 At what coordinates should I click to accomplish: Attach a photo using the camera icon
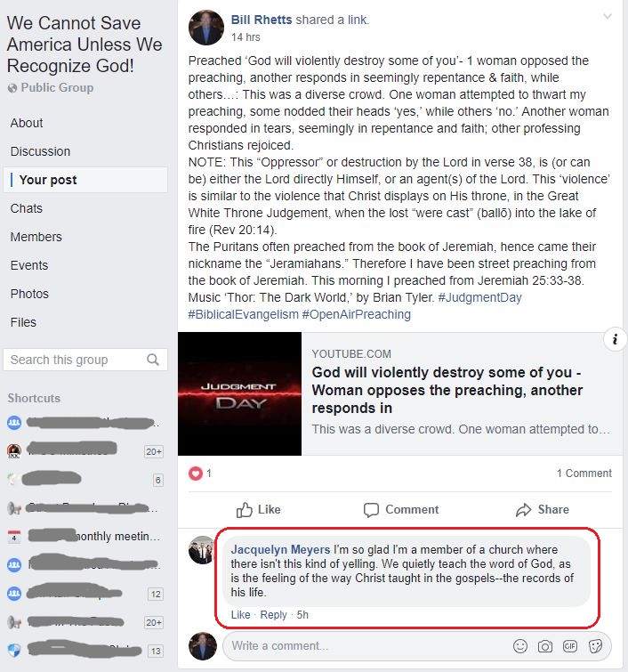(545, 646)
